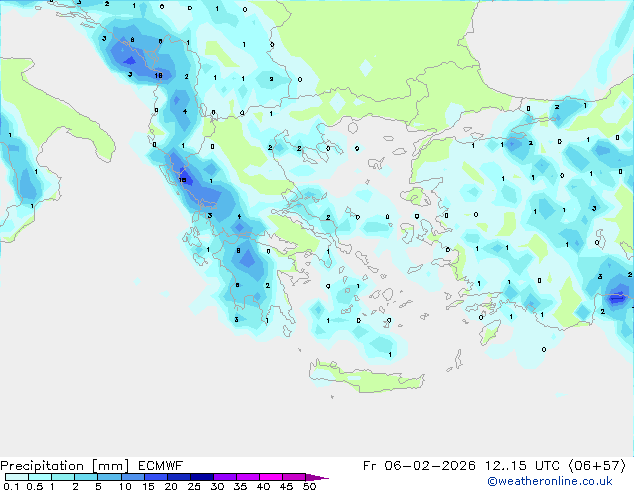Click the "40" legend scale label
This screenshot has width=634, height=490.
pyautogui.click(x=263, y=486)
